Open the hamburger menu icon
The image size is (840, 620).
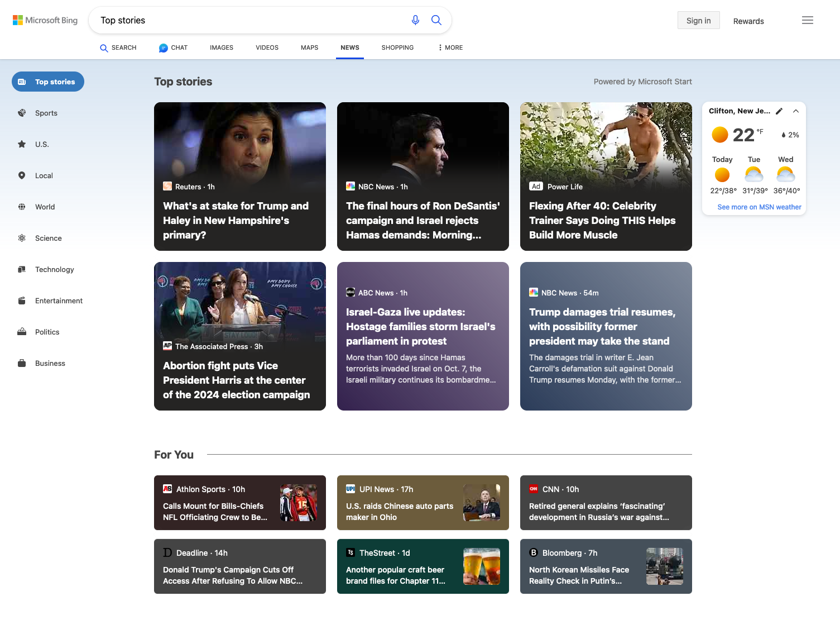(808, 20)
